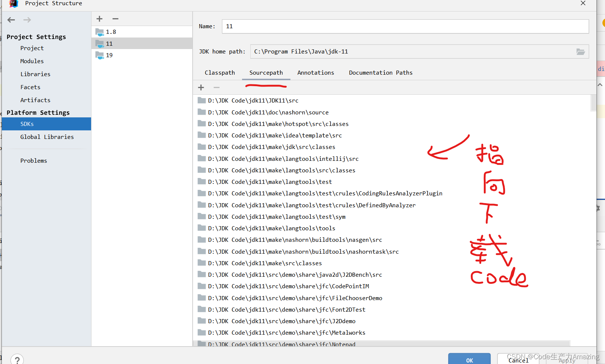Open the Project settings page
The height and width of the screenshot is (364, 605).
click(x=32, y=48)
